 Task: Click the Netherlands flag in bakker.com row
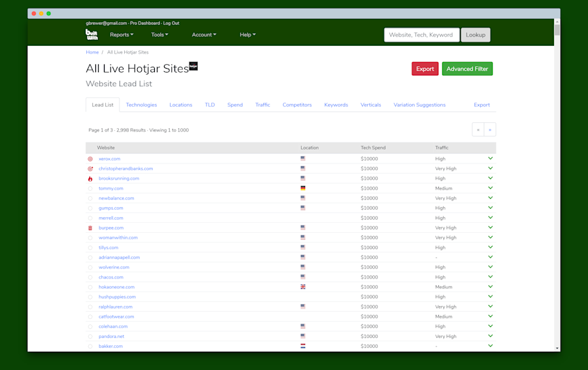tap(303, 346)
